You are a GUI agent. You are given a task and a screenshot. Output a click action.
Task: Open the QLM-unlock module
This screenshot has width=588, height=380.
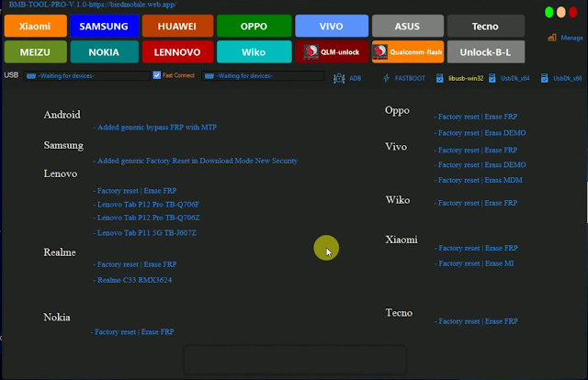point(332,51)
